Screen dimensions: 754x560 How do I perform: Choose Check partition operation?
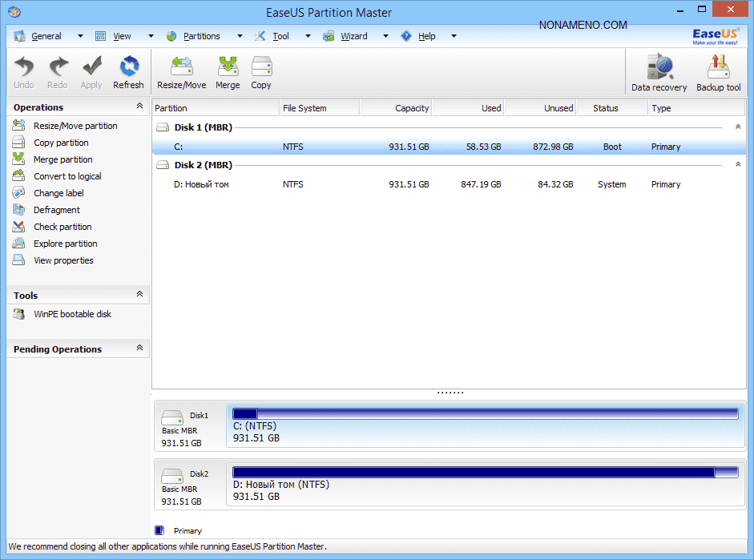(x=62, y=227)
